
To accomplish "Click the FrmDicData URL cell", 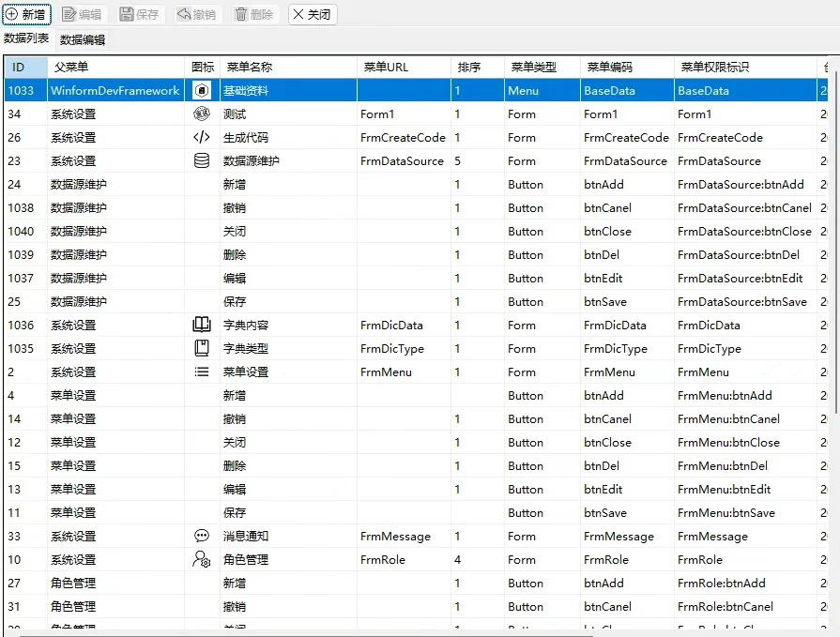I will click(x=404, y=325).
